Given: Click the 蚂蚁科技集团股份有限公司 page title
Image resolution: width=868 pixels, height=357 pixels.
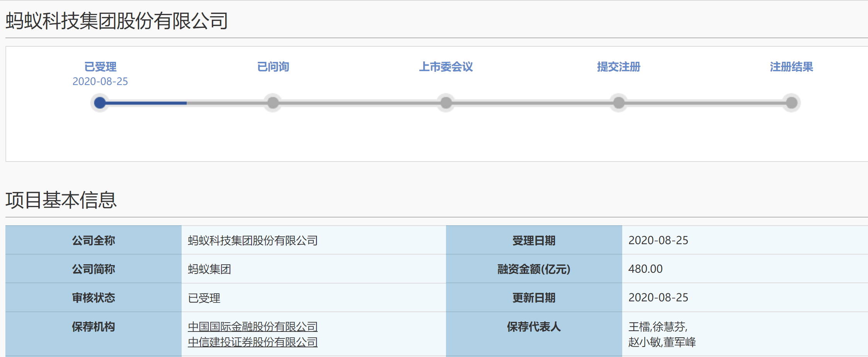Looking at the screenshot, I should click(x=117, y=20).
